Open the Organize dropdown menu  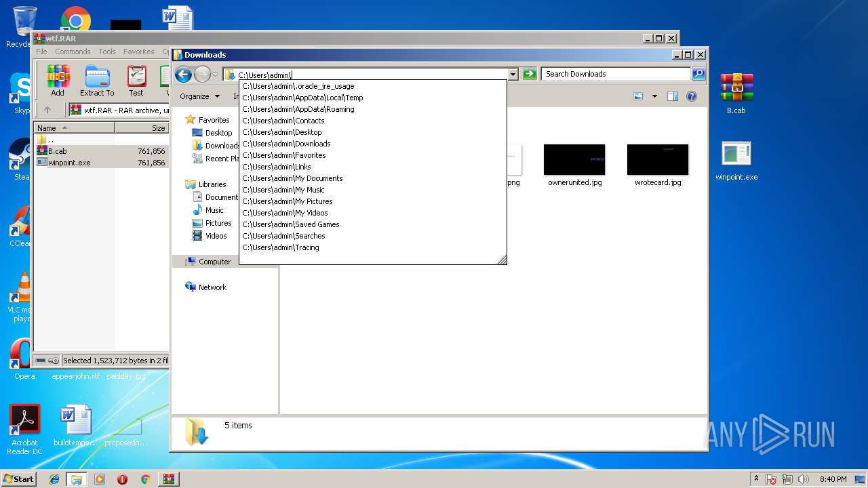tap(199, 96)
